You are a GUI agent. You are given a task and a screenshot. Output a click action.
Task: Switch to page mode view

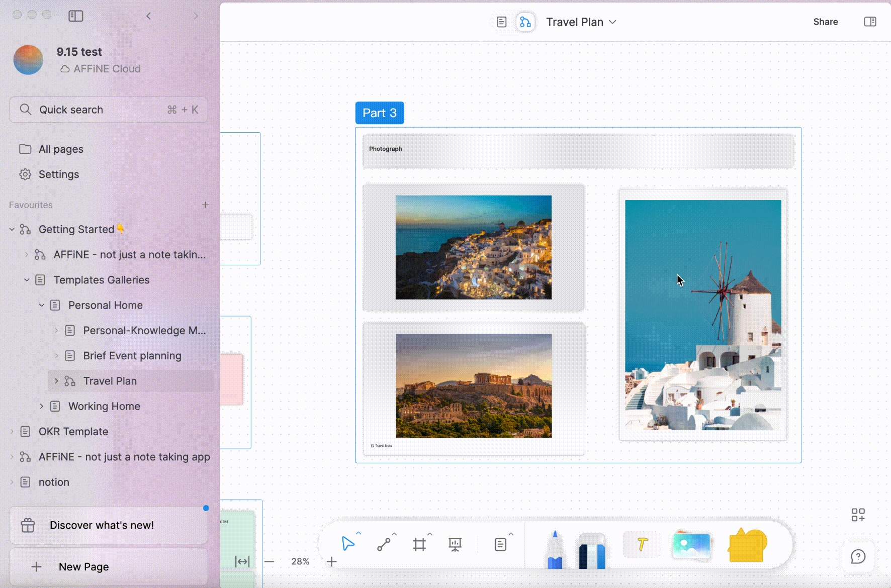[x=502, y=22]
